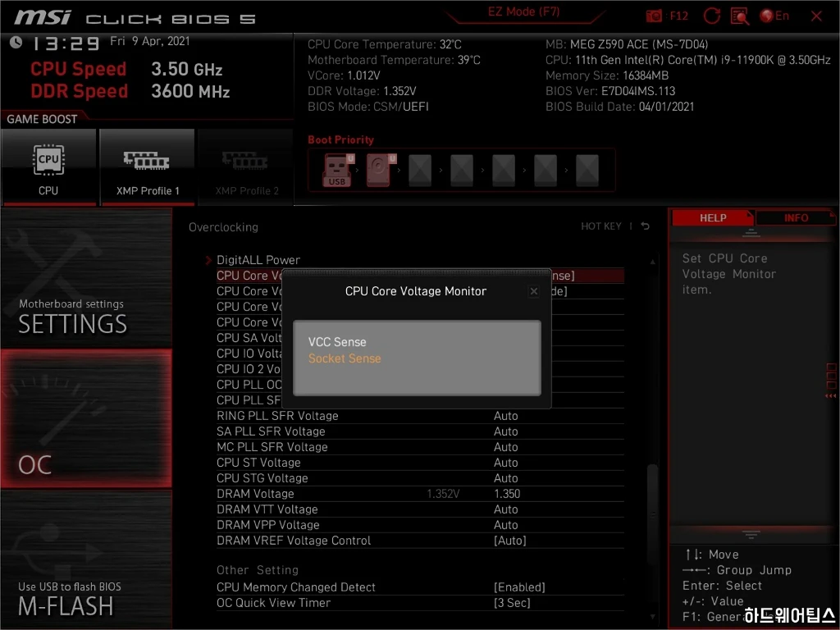The width and height of the screenshot is (840, 630).
Task: Toggle the CPU Game Boost icon
Action: point(48,167)
